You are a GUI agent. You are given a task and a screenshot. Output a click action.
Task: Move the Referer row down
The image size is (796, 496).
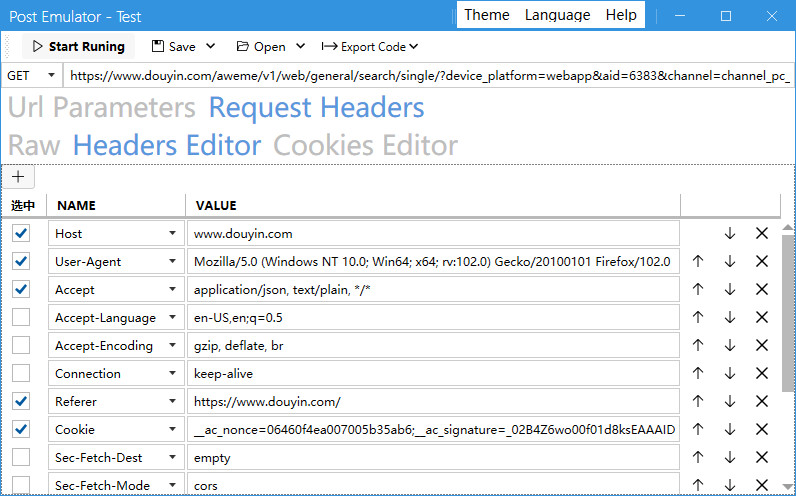[x=730, y=401]
